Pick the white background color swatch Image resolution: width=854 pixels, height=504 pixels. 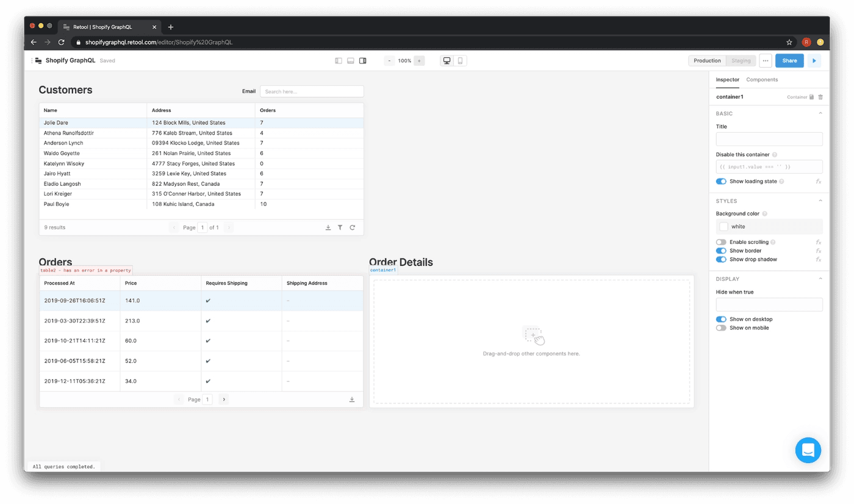pyautogui.click(x=723, y=227)
